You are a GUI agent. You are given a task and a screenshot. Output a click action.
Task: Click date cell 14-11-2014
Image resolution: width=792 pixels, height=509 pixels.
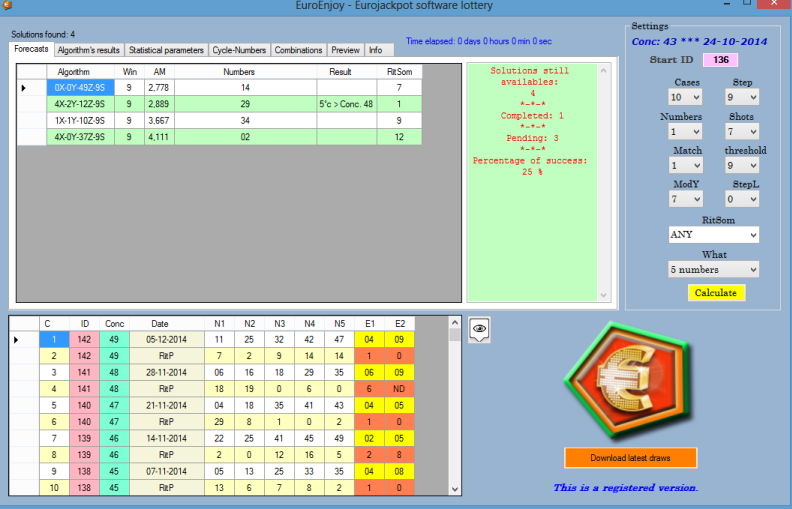point(167,438)
